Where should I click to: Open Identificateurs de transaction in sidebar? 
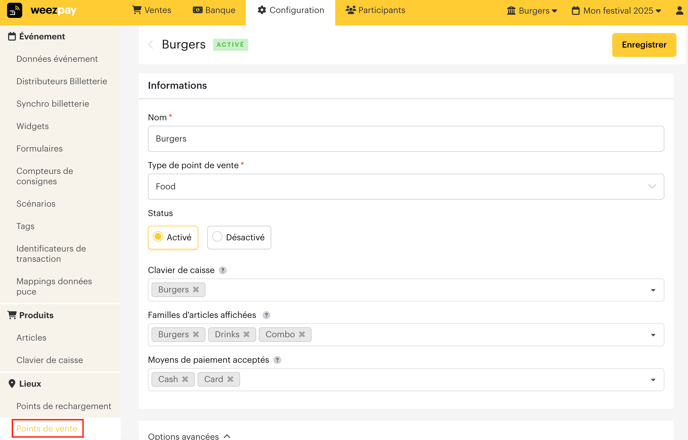tap(51, 254)
